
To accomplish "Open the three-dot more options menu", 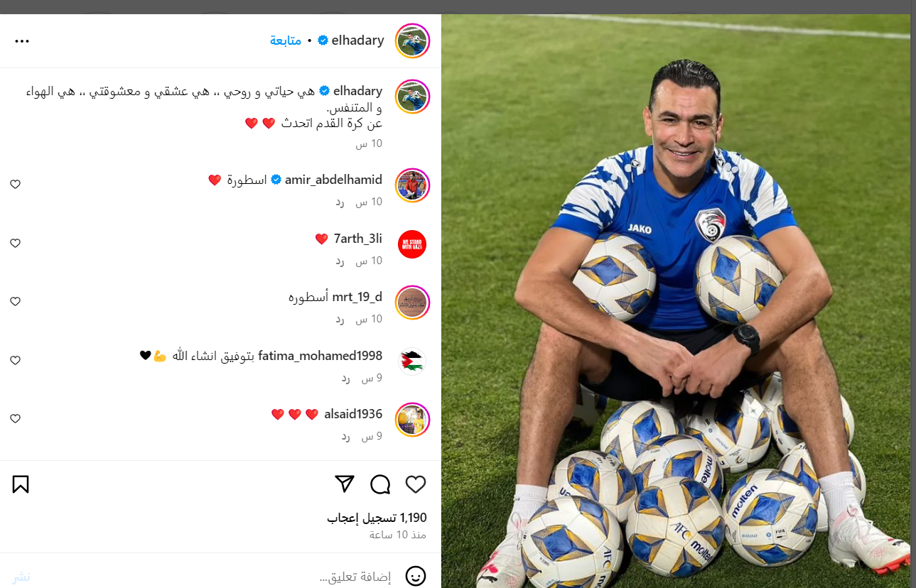I will pos(22,41).
